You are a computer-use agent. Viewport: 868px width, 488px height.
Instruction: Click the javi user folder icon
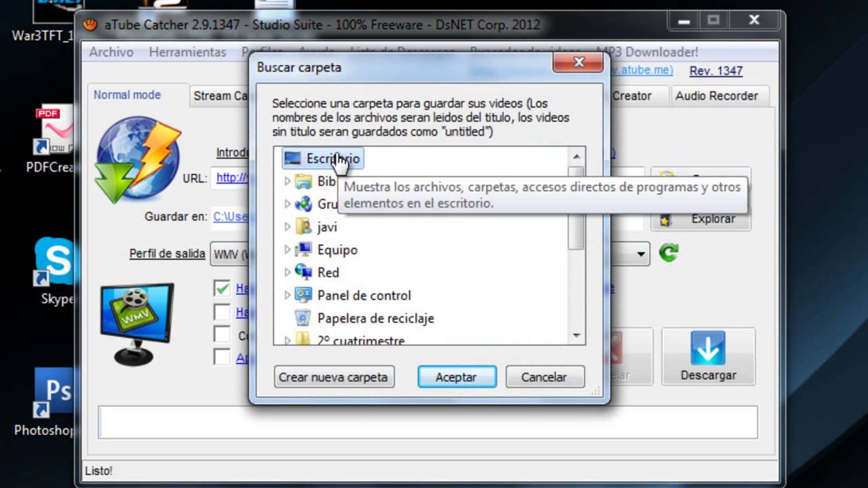(x=304, y=226)
